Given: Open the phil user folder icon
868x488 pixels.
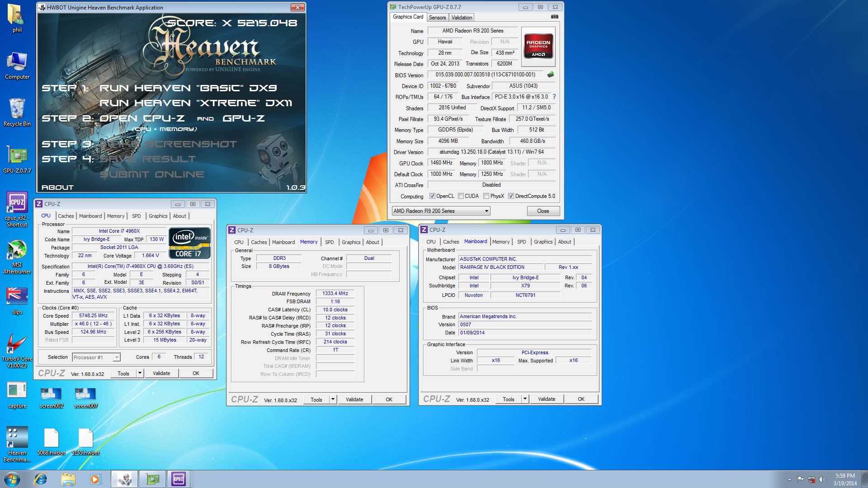Looking at the screenshot, I should (17, 18).
